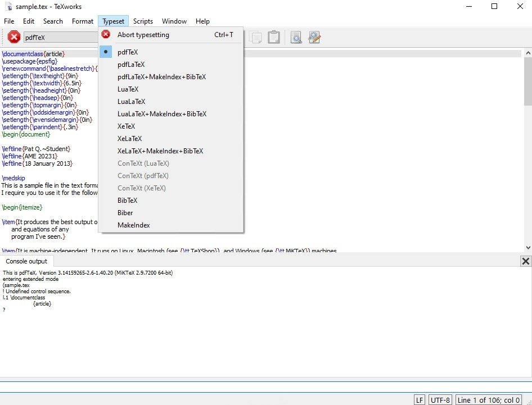Screen dimensions: 532x405
Task: Click the LF line ending selector
Action: (420, 400)
